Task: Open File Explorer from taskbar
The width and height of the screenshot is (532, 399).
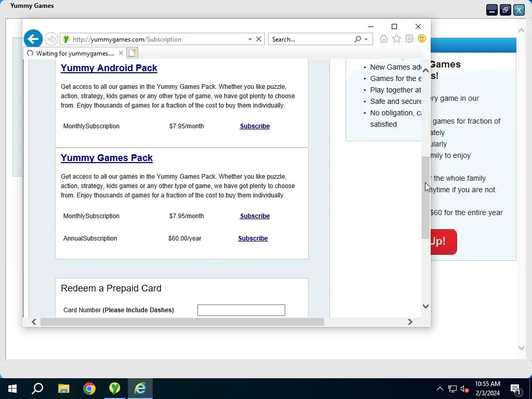Action: pyautogui.click(x=63, y=389)
